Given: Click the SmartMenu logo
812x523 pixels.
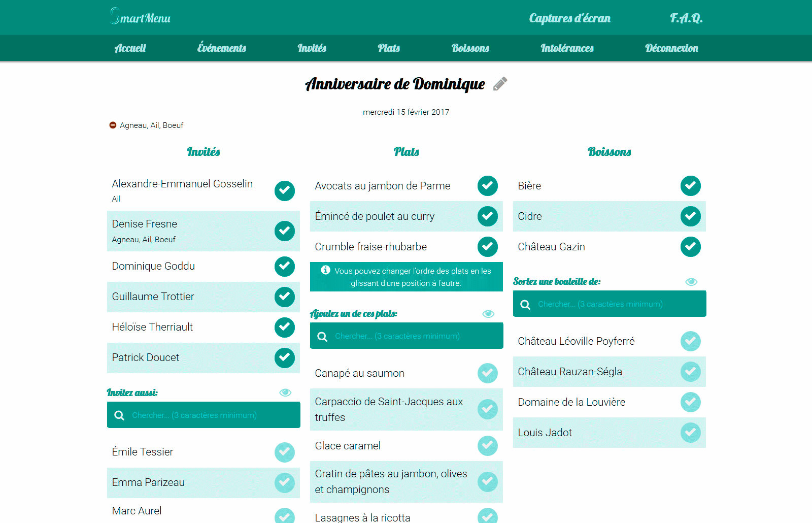Looking at the screenshot, I should 140,17.
